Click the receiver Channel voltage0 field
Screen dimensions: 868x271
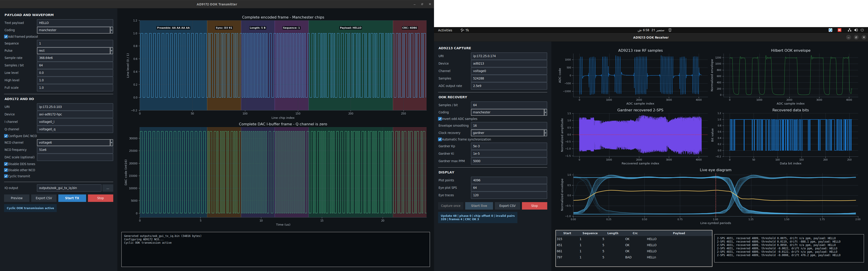509,71
